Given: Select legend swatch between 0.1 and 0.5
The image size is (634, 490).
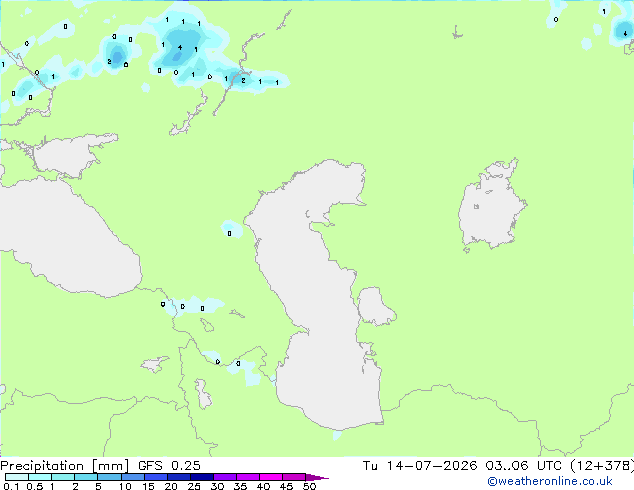Looking at the screenshot, I should click(x=17, y=477).
